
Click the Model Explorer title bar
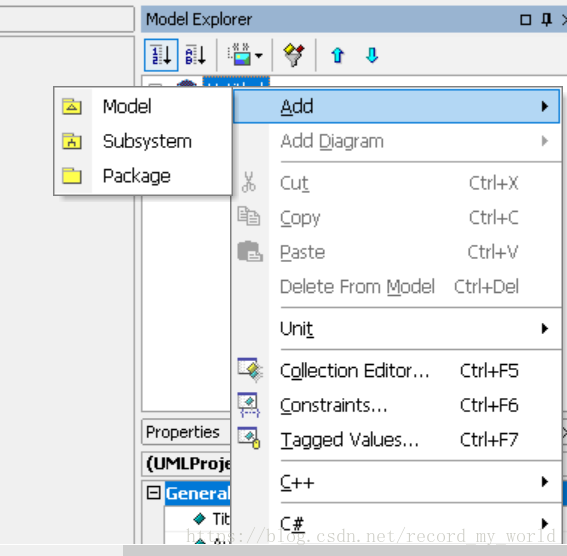click(354, 19)
